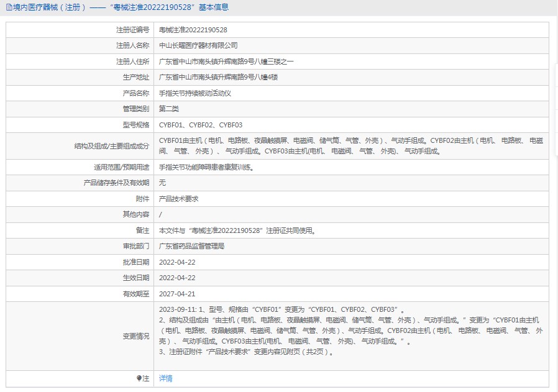
Task: Click the 变更情况 label
Action: point(136,336)
